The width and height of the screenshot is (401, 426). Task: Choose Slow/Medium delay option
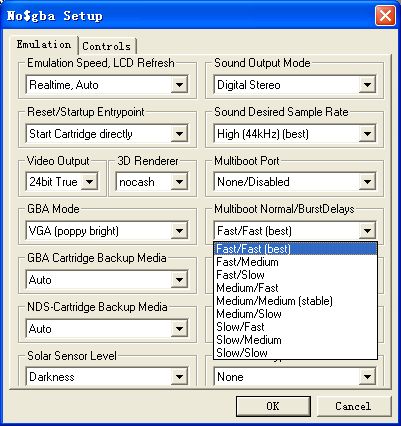point(295,340)
